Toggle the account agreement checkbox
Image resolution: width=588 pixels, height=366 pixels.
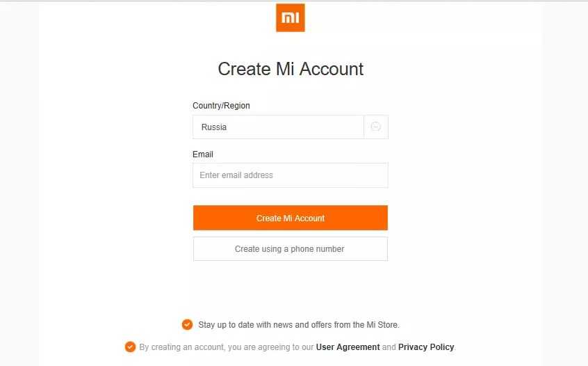tap(130, 347)
